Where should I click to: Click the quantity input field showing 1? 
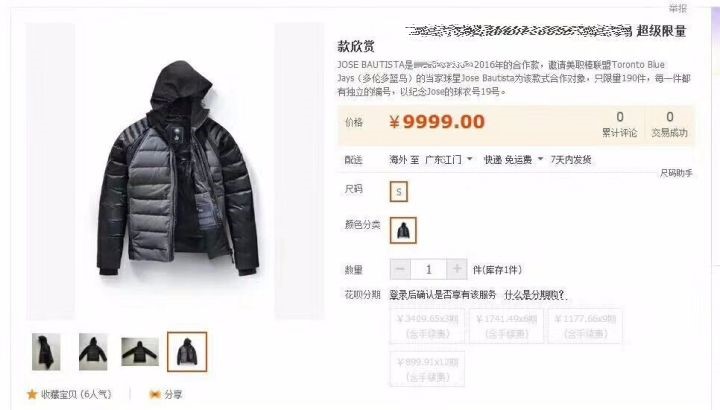[428, 269]
